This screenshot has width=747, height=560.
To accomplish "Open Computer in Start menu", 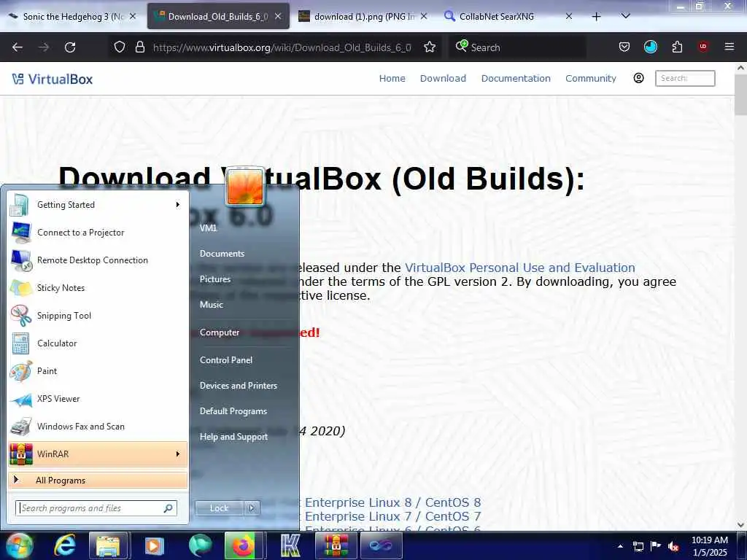I will [219, 332].
